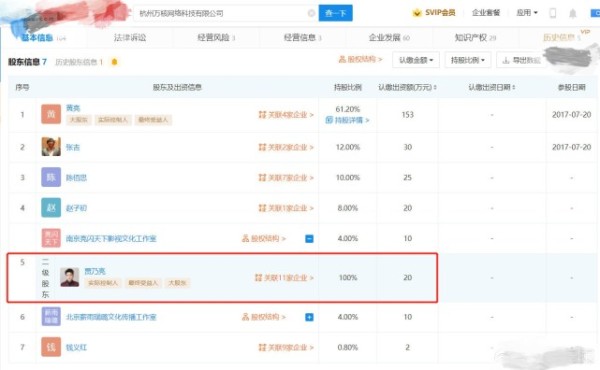Click the 大股东 tag under 黄亮
Image resolution: width=600 pixels, height=370 pixels.
(x=78, y=120)
